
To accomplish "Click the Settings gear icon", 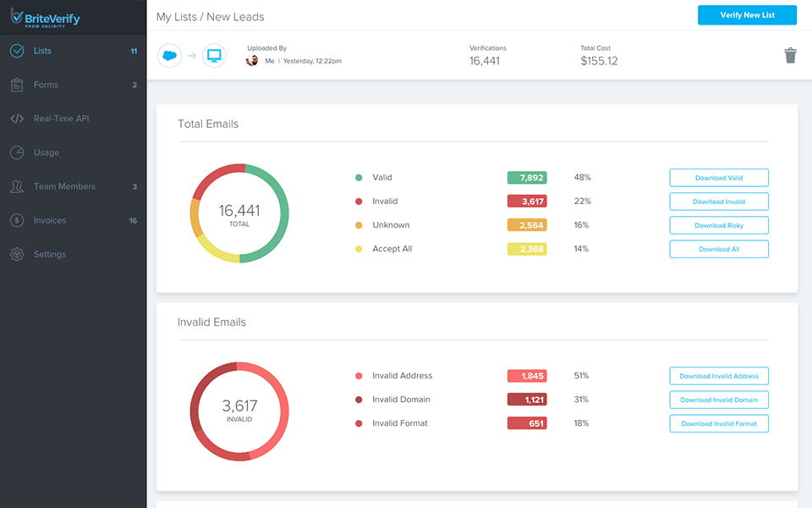I will click(x=17, y=254).
